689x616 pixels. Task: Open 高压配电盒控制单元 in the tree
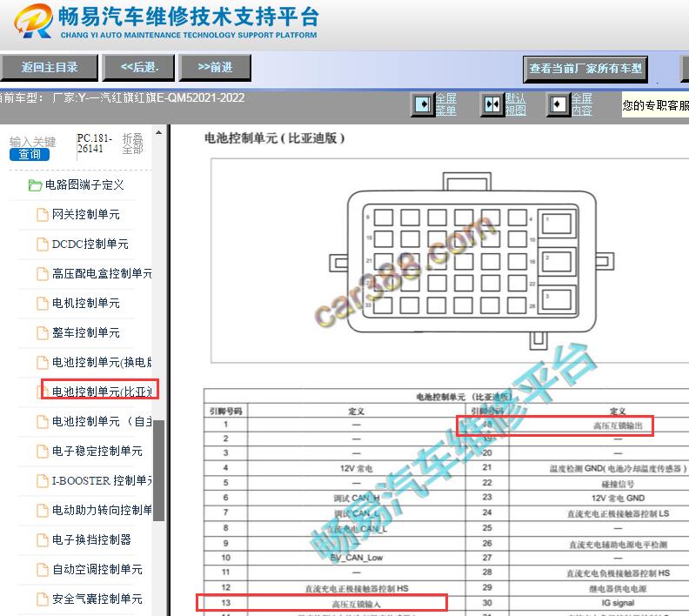(102, 274)
